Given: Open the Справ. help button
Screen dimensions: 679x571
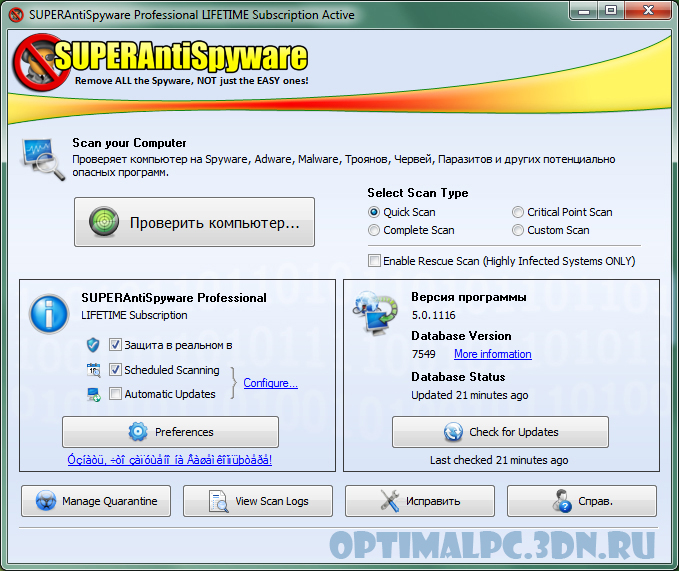Looking at the screenshot, I should [x=582, y=501].
